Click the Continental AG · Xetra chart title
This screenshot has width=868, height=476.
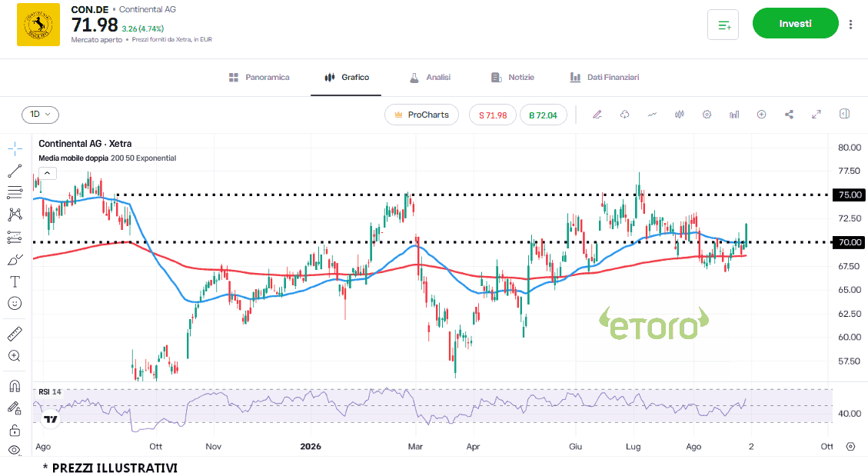85,144
